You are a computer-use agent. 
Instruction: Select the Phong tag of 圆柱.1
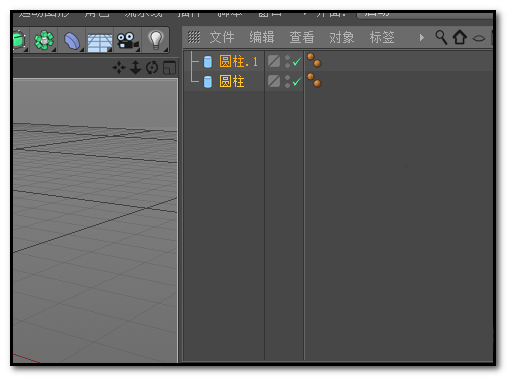tap(314, 60)
